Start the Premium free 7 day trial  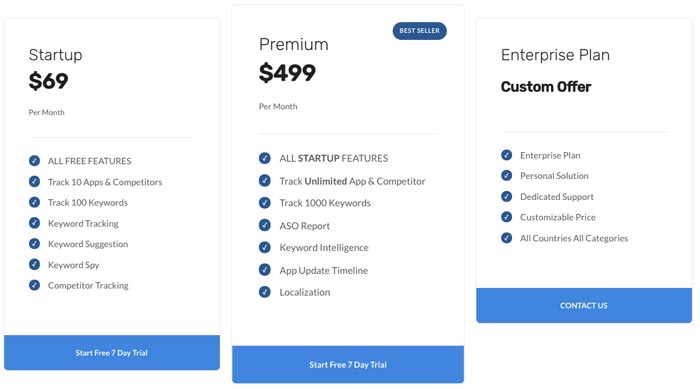(x=348, y=364)
